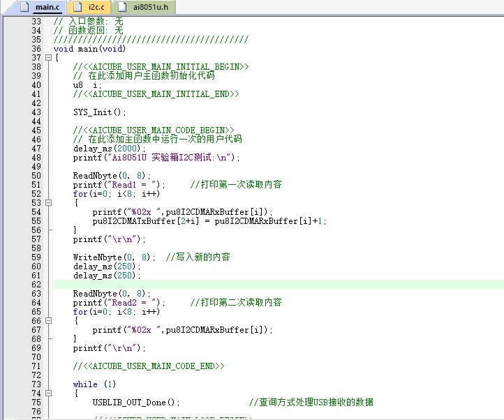504x420 pixels.
Task: Collapse the first for loop at line 53
Action: click(49, 203)
